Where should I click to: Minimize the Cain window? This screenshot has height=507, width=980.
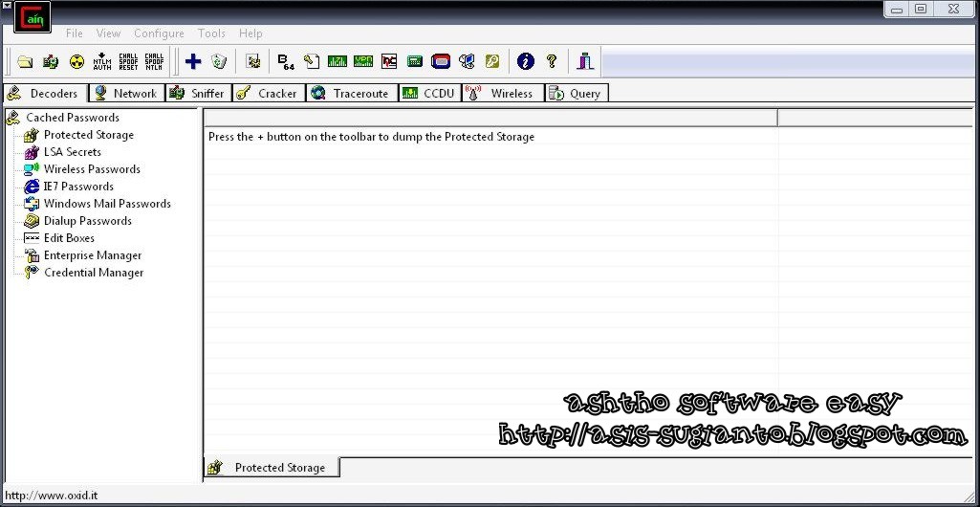[896, 9]
